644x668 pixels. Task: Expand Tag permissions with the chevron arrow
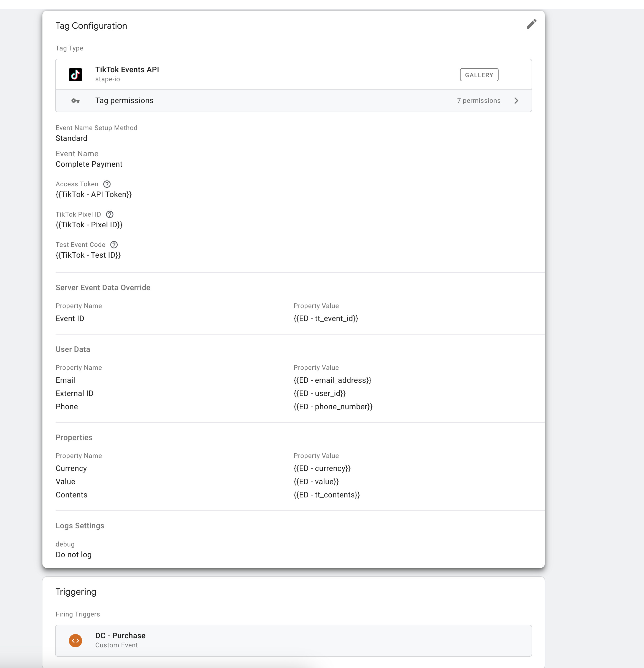click(x=516, y=101)
